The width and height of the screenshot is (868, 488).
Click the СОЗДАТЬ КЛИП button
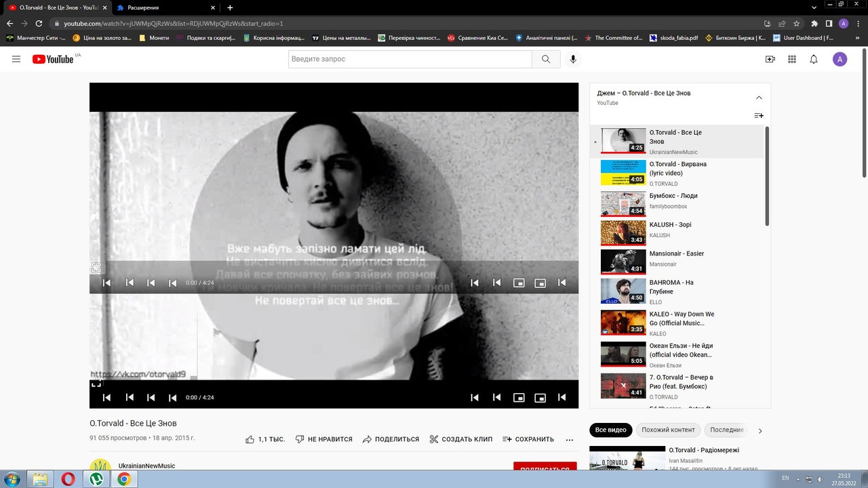[x=461, y=439]
